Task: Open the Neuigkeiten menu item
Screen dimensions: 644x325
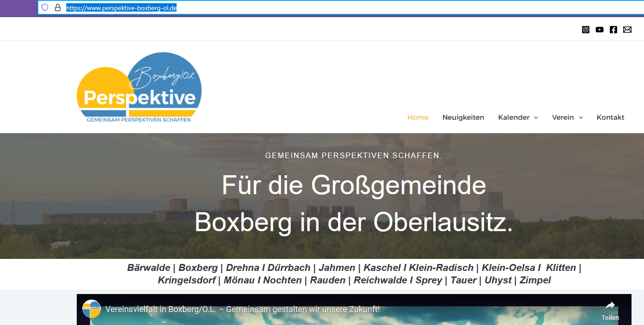Action: 463,117
